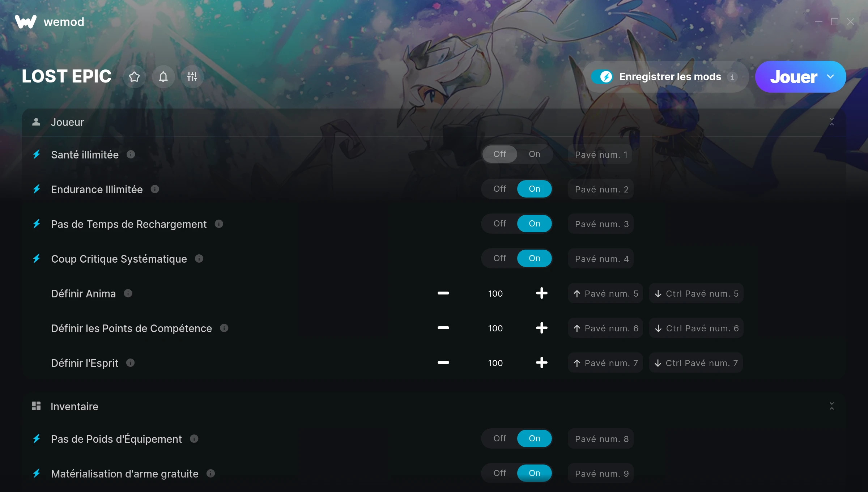Click the info icon next to Santé illimitée
Screen dimensions: 868x492
point(131,154)
